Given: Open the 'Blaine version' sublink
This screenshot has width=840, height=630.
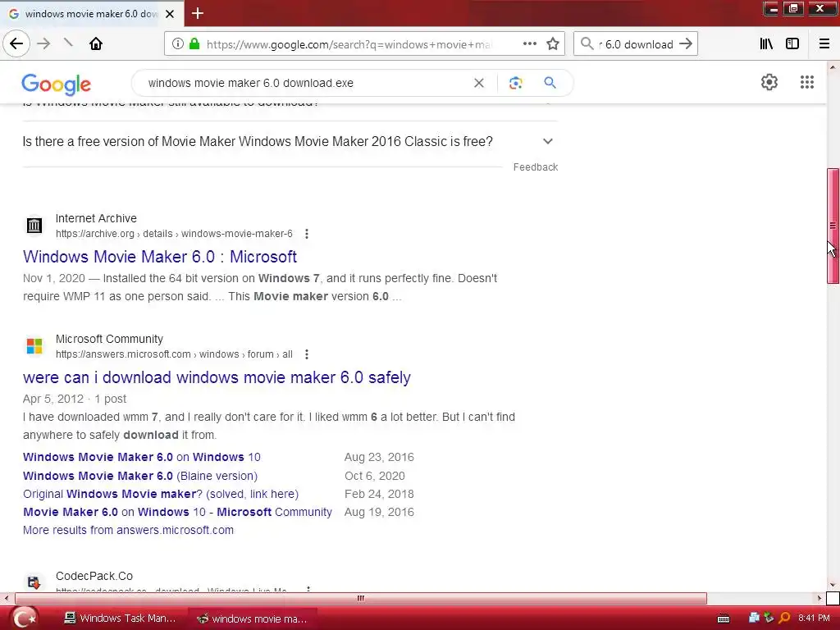Looking at the screenshot, I should [x=139, y=476].
